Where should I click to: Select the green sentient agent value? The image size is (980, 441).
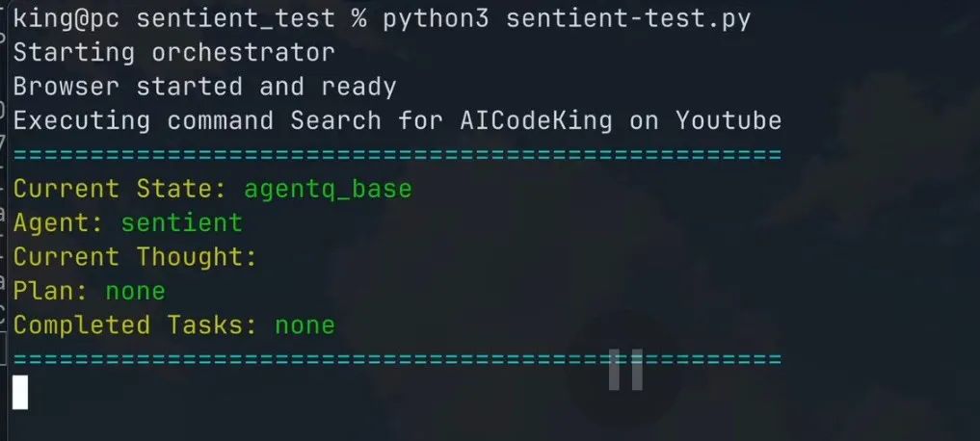click(182, 223)
